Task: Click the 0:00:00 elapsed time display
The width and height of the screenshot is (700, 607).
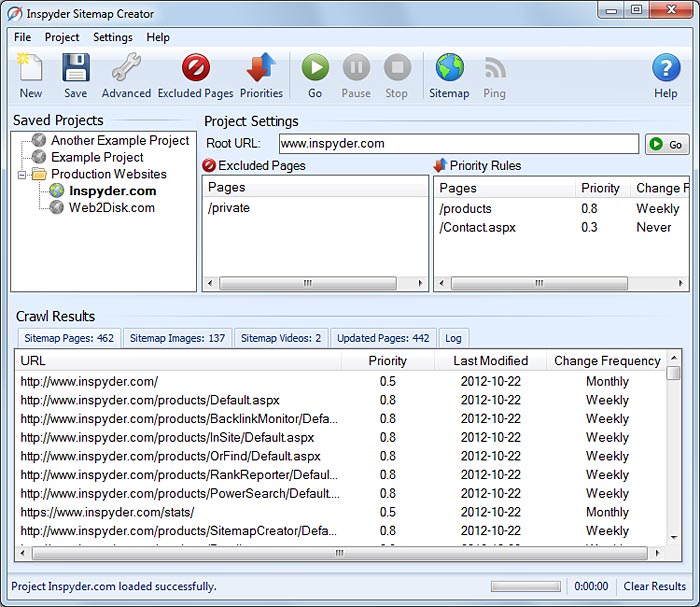Action: [591, 586]
